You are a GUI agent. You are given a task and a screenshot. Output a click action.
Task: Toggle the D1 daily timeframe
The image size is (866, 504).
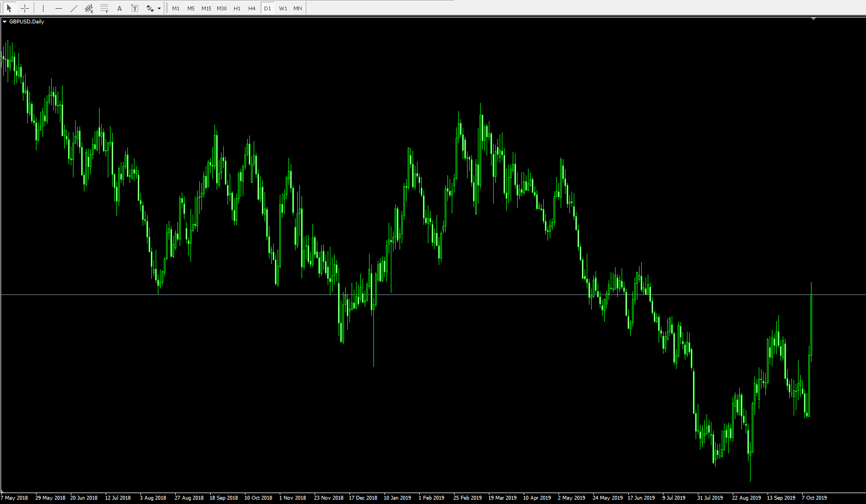[267, 8]
